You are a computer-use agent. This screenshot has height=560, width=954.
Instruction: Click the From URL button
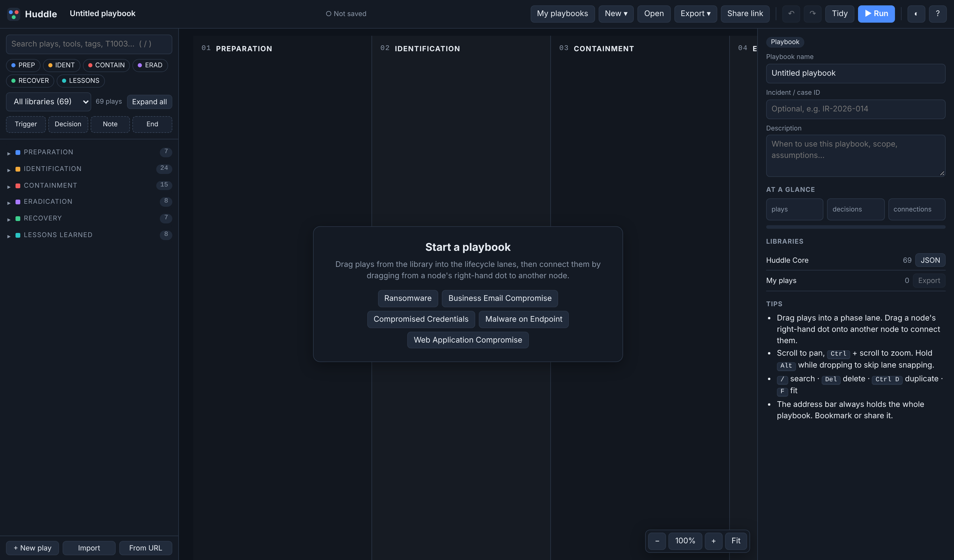tap(145, 548)
